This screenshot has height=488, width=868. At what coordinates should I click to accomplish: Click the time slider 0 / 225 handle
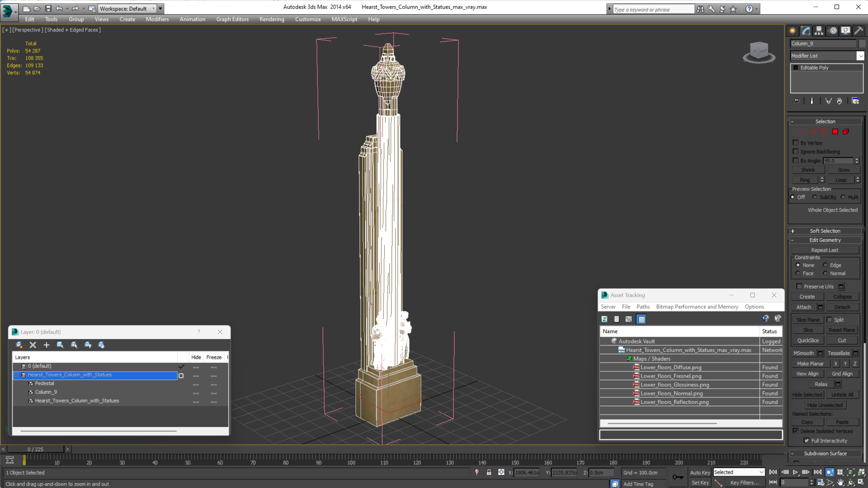coord(35,449)
